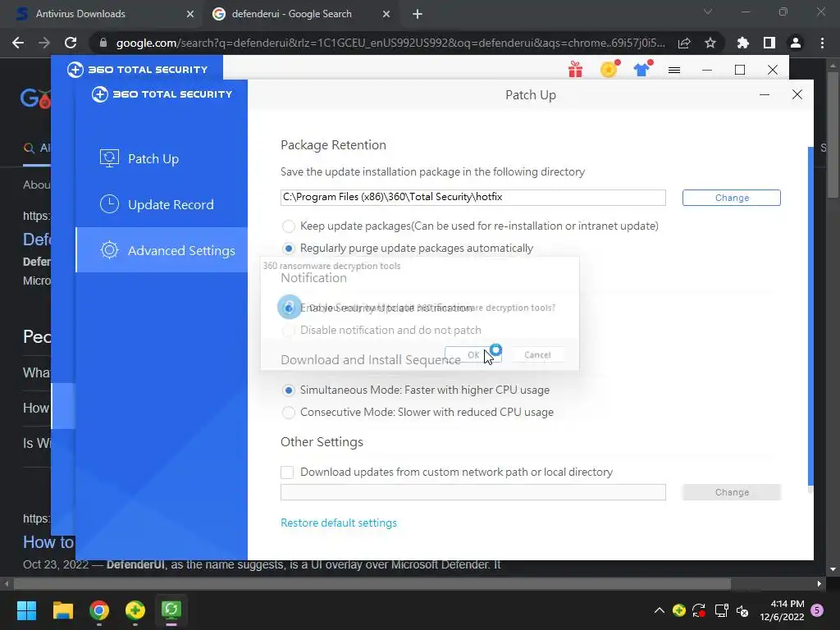Open Chrome three-dot menu
840x630 pixels.
[x=822, y=43]
